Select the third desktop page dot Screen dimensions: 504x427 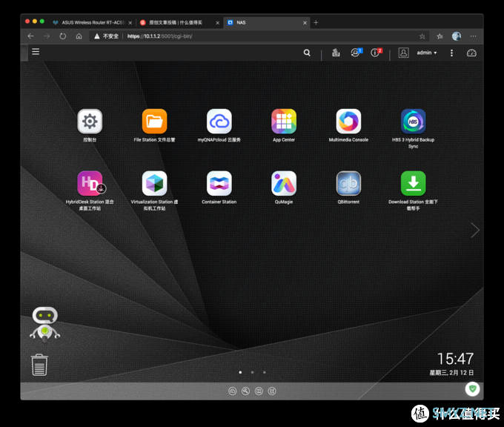pos(264,372)
